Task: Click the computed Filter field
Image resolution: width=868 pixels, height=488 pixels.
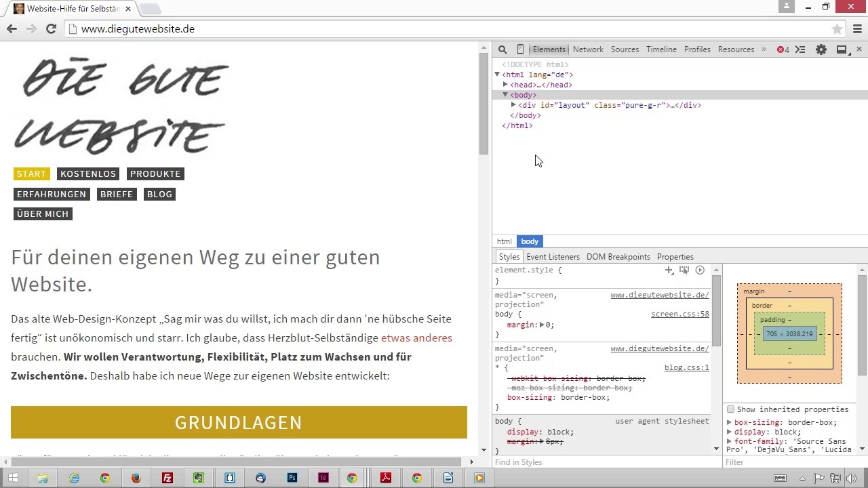Action: 795,462
